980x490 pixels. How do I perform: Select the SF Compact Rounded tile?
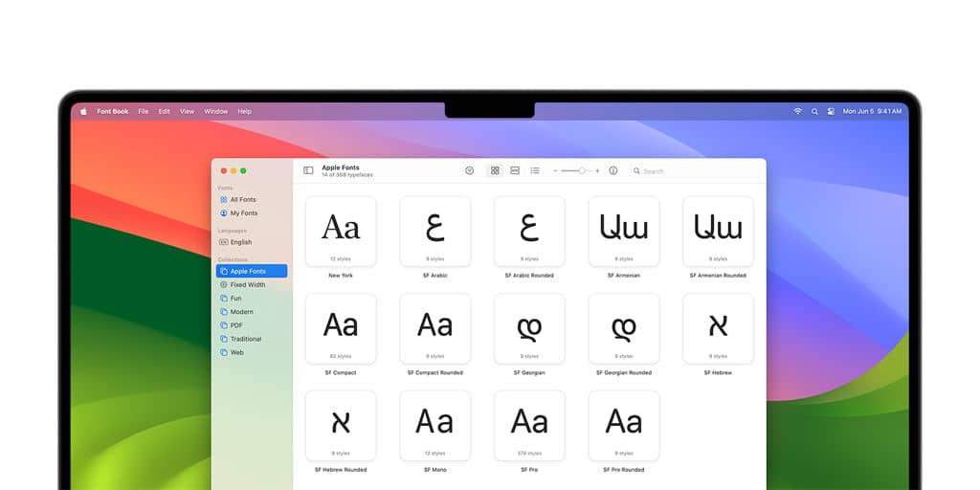pos(435,329)
